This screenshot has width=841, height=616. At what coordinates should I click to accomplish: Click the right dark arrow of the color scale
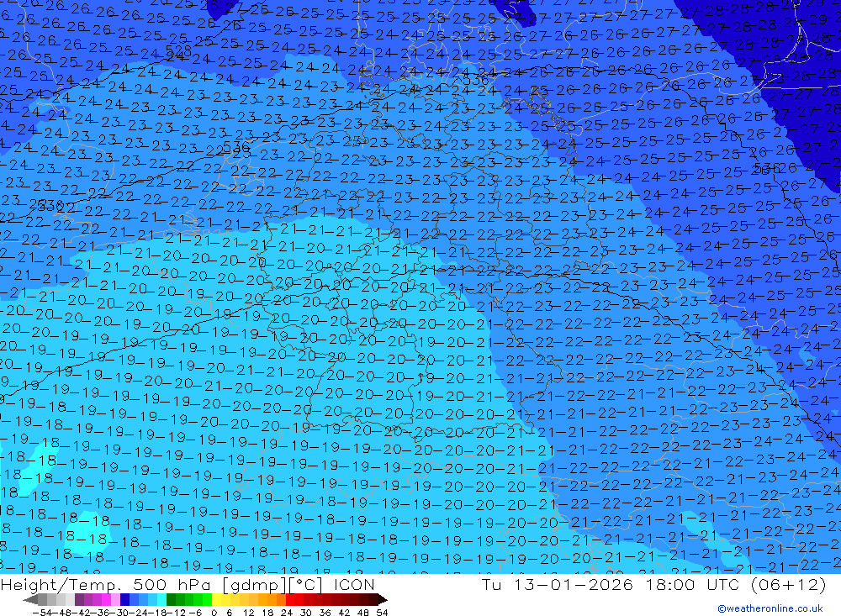(383, 600)
